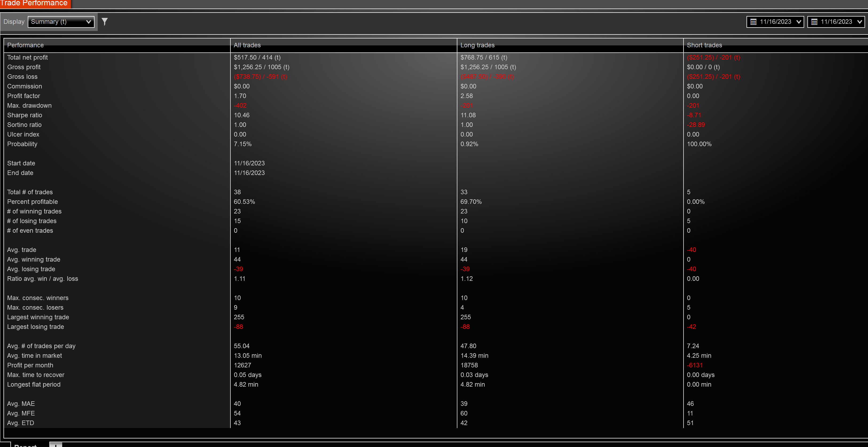This screenshot has height=447, width=868.
Task: Select Long trades ratio value 1.12
Action: coord(467,279)
